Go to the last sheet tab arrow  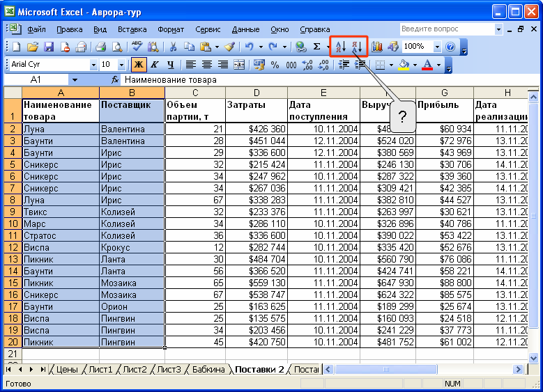(43, 370)
